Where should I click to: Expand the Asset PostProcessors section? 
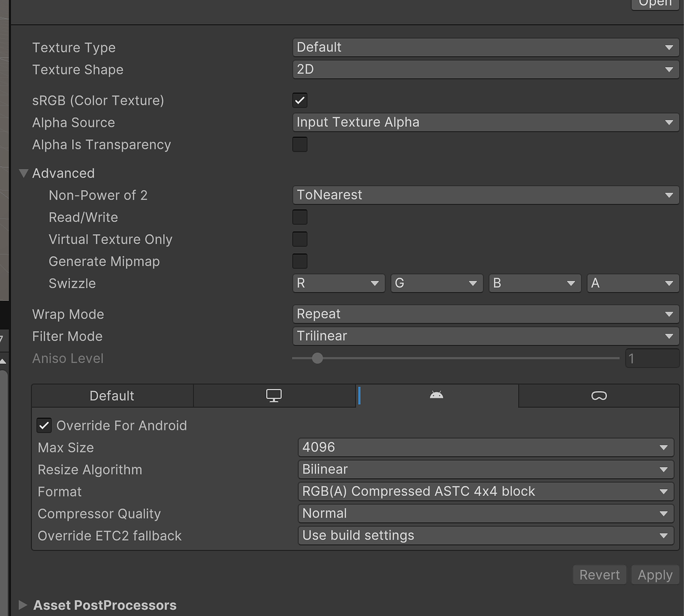coord(23,605)
